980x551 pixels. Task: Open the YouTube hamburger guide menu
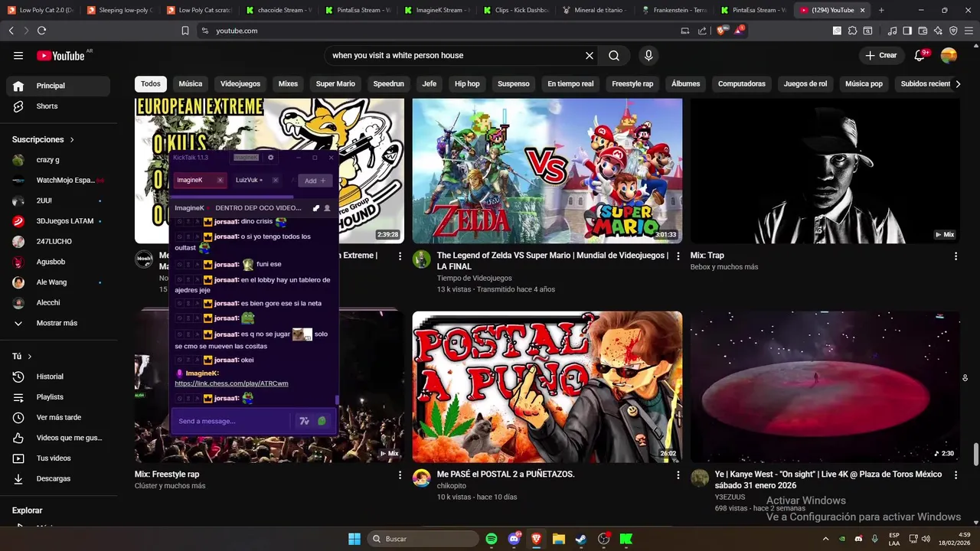18,55
